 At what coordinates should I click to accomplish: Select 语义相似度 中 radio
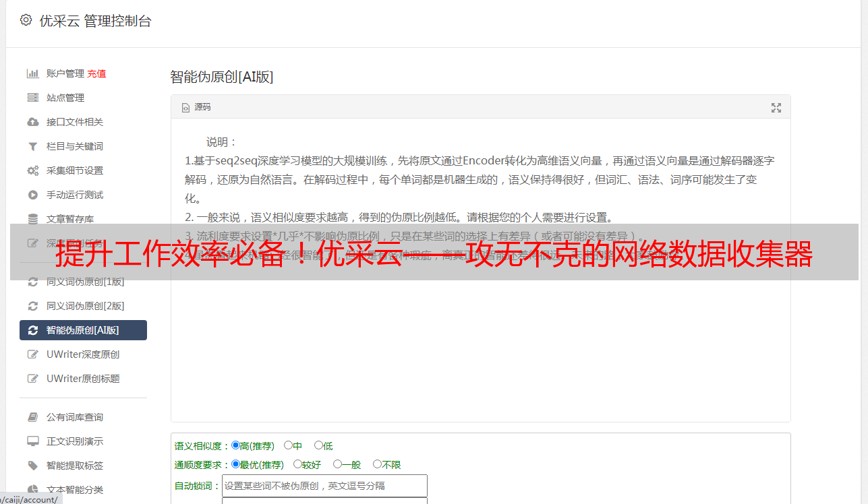[288, 445]
